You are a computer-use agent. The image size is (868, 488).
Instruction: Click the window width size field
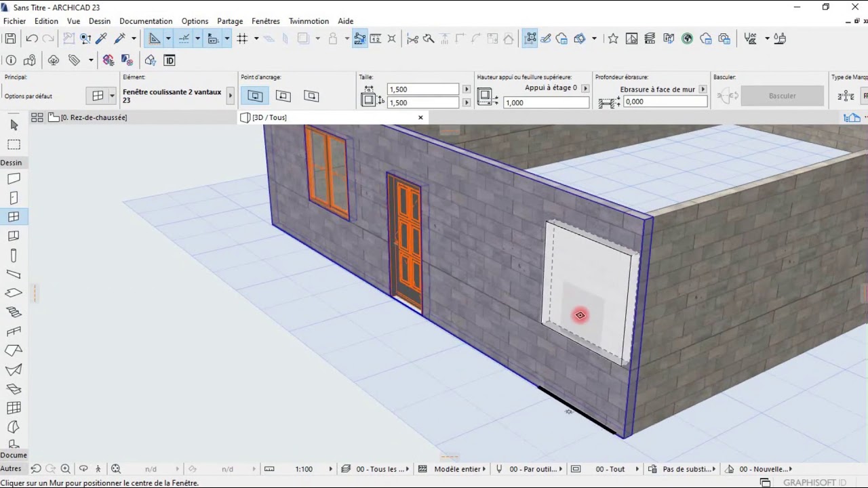[x=424, y=89]
